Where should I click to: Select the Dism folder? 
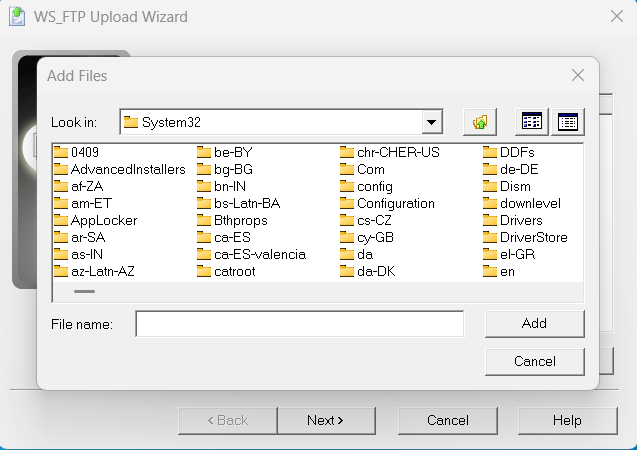click(x=507, y=186)
